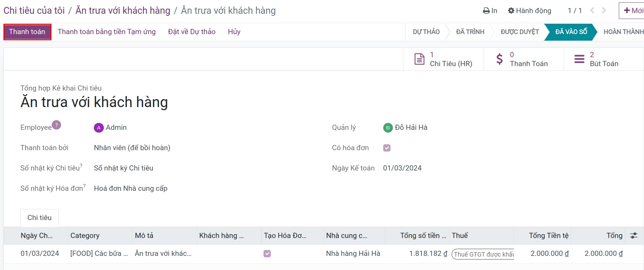Toggle Tạo Hóa Đơn checkbox in expense row
Screen dimensions: 644x270
[267, 254]
